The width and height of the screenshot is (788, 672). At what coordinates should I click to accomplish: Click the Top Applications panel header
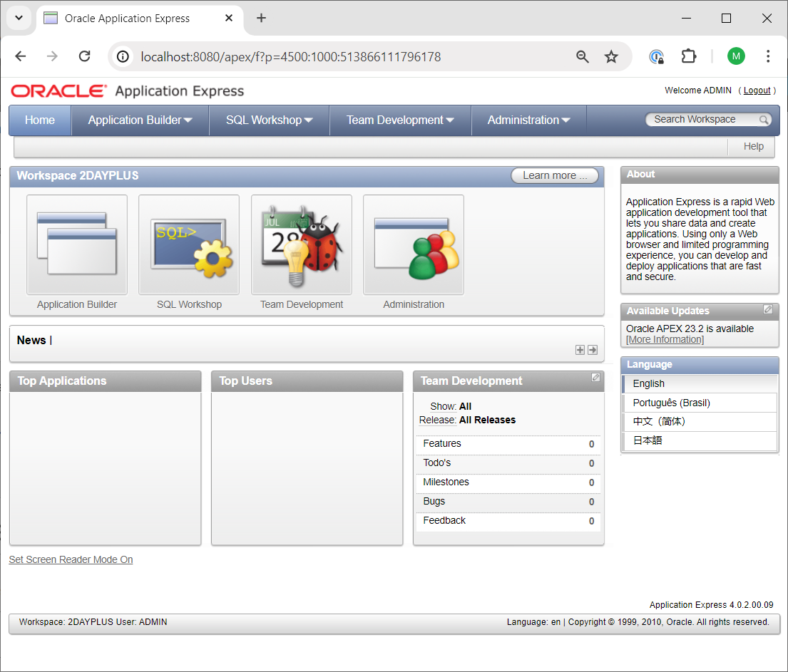coord(105,381)
